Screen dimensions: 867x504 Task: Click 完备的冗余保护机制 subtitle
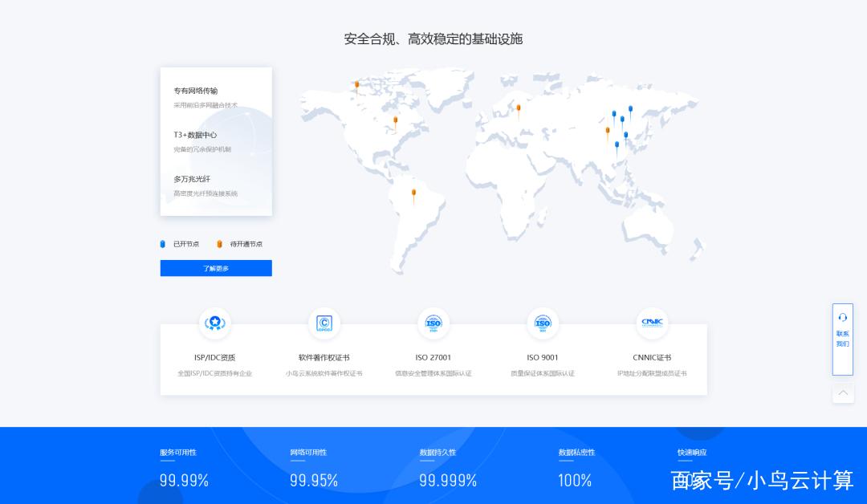tap(202, 149)
